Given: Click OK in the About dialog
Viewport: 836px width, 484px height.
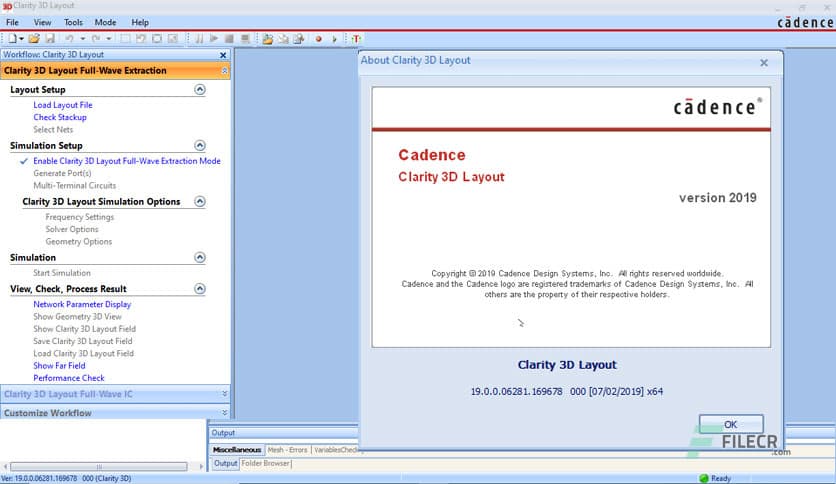Looking at the screenshot, I should [731, 424].
